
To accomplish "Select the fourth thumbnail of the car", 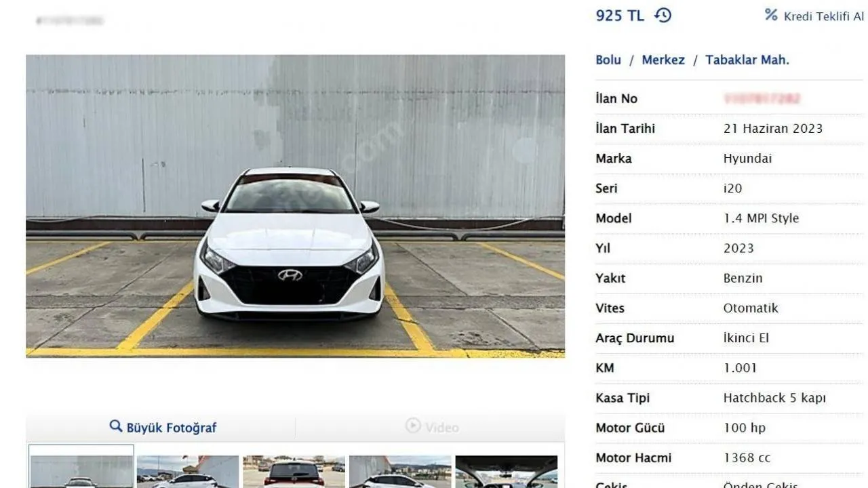I will [400, 472].
